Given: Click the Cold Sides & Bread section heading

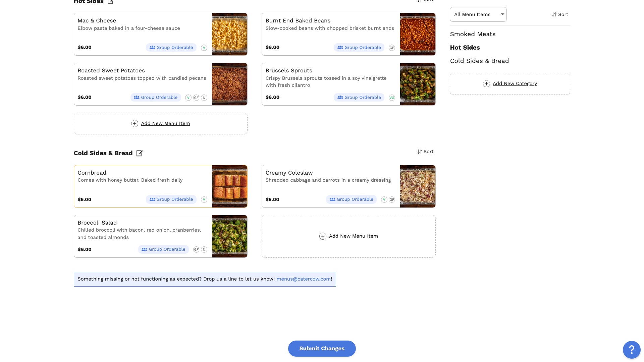Looking at the screenshot, I should [x=103, y=153].
